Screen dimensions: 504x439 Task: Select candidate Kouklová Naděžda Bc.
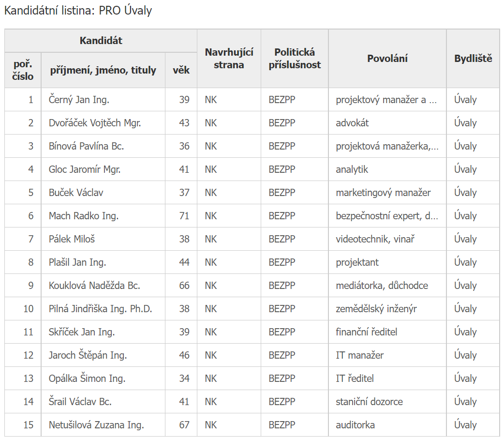(94, 286)
